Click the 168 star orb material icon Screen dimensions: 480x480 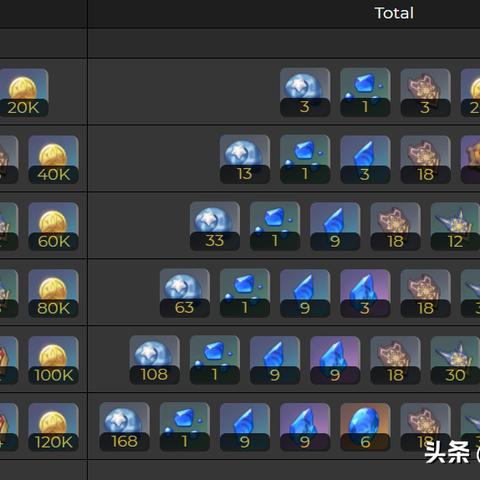tap(124, 427)
